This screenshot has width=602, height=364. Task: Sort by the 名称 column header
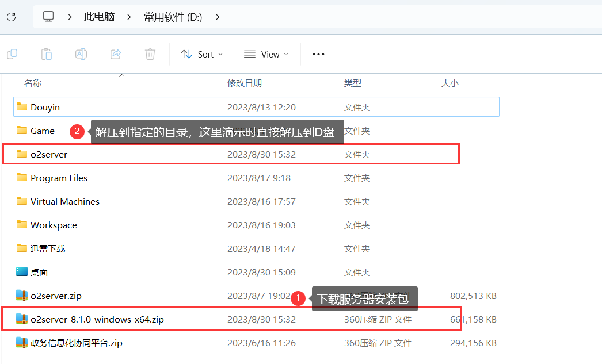coord(33,83)
